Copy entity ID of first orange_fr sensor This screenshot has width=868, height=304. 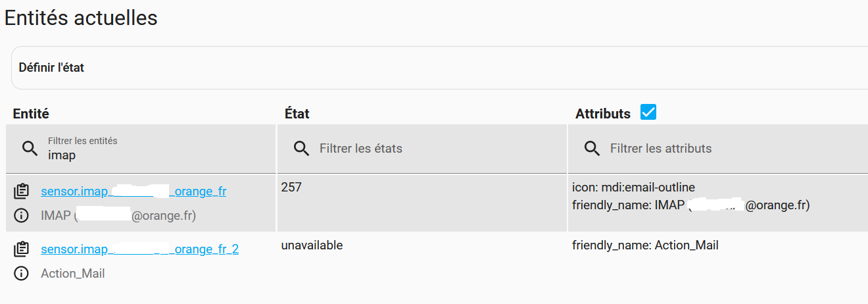click(22, 191)
